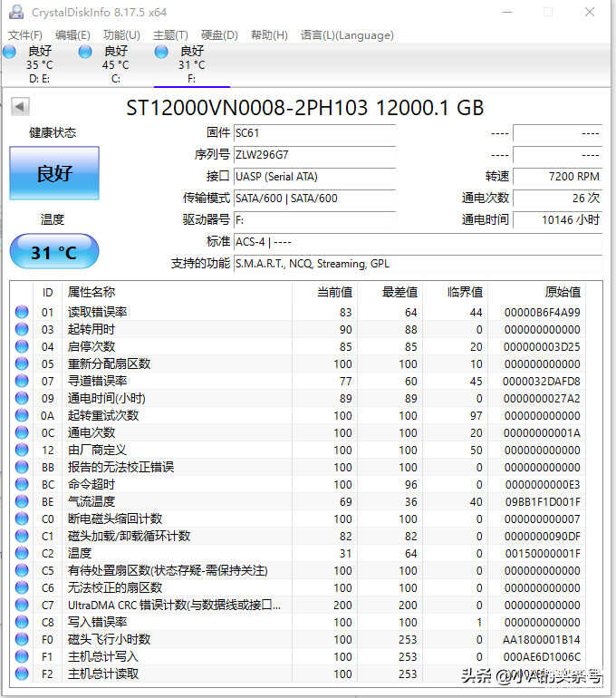The image size is (616, 698).
Task: Select the F: drive status orb
Action: tap(161, 53)
